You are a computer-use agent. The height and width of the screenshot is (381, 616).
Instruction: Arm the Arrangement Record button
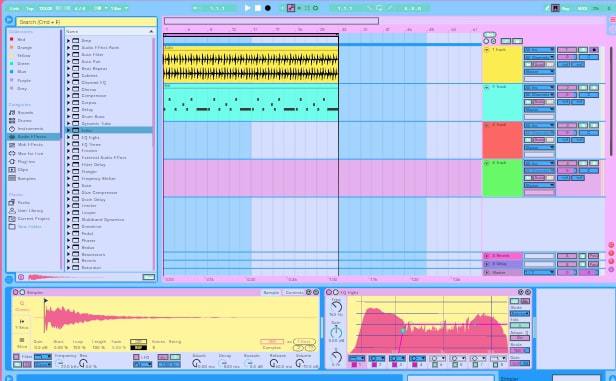pos(268,8)
